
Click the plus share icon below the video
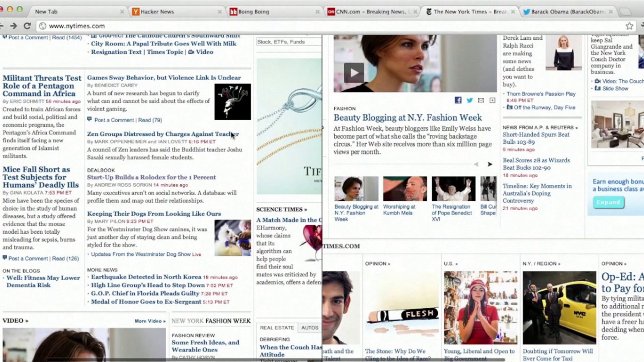point(492,100)
